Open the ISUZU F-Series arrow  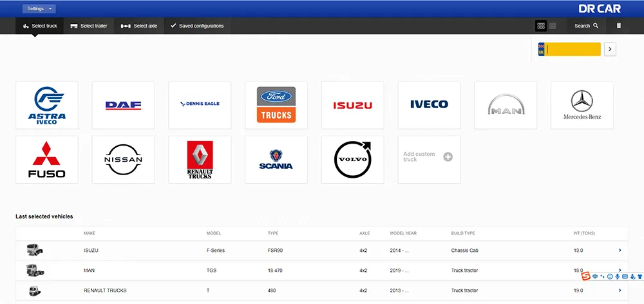620,250
